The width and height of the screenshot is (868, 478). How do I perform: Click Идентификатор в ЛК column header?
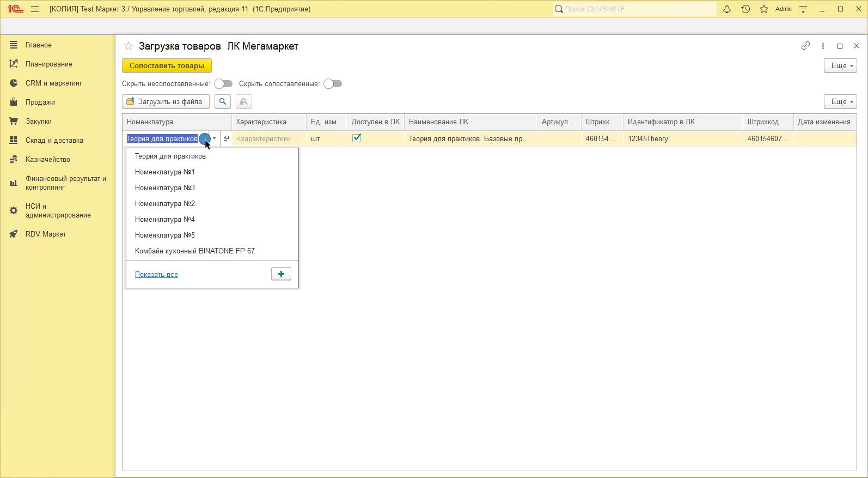683,122
